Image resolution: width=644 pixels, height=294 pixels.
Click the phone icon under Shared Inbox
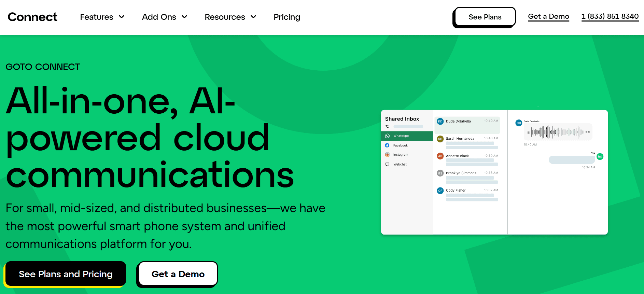pos(387,126)
